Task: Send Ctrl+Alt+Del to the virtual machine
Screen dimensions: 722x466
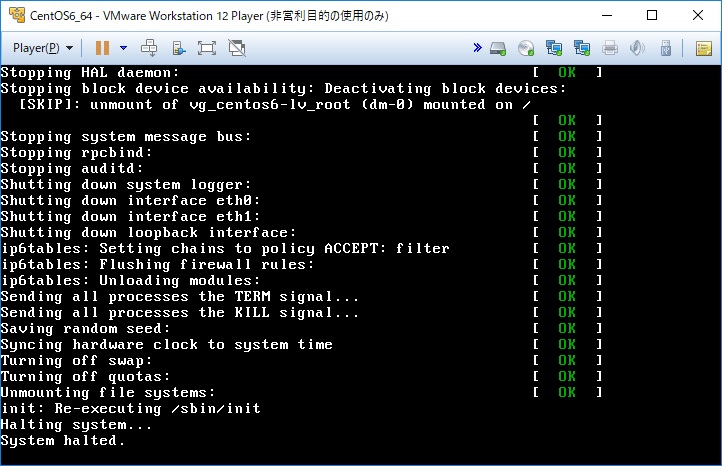Action: coord(149,48)
